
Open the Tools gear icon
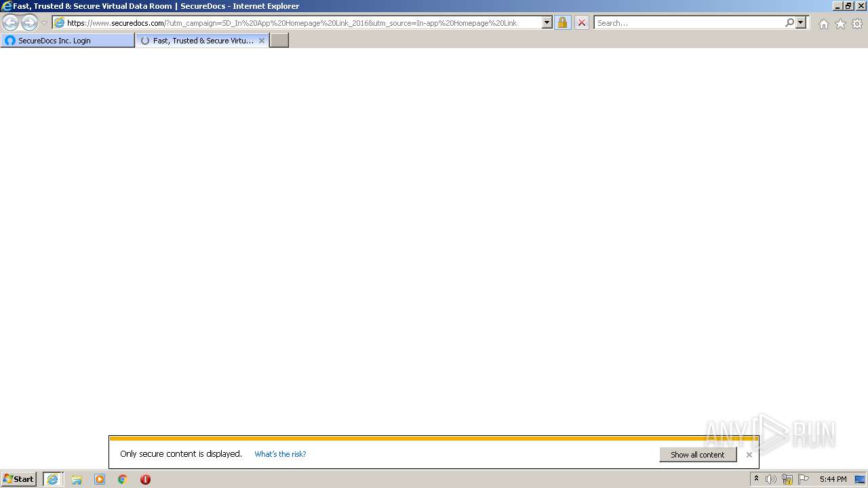pyautogui.click(x=857, y=24)
